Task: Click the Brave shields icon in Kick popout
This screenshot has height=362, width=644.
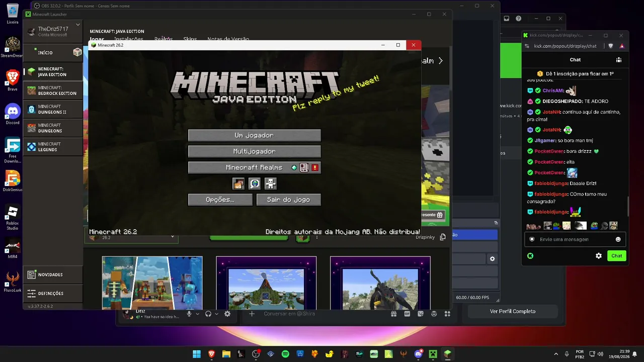Action: tap(611, 46)
